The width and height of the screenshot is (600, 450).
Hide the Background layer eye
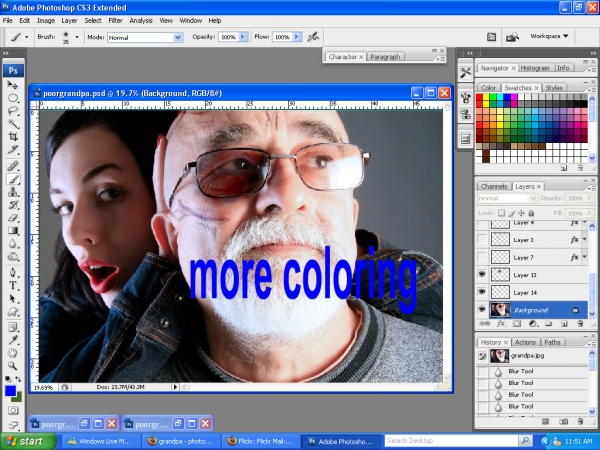pyautogui.click(x=482, y=309)
